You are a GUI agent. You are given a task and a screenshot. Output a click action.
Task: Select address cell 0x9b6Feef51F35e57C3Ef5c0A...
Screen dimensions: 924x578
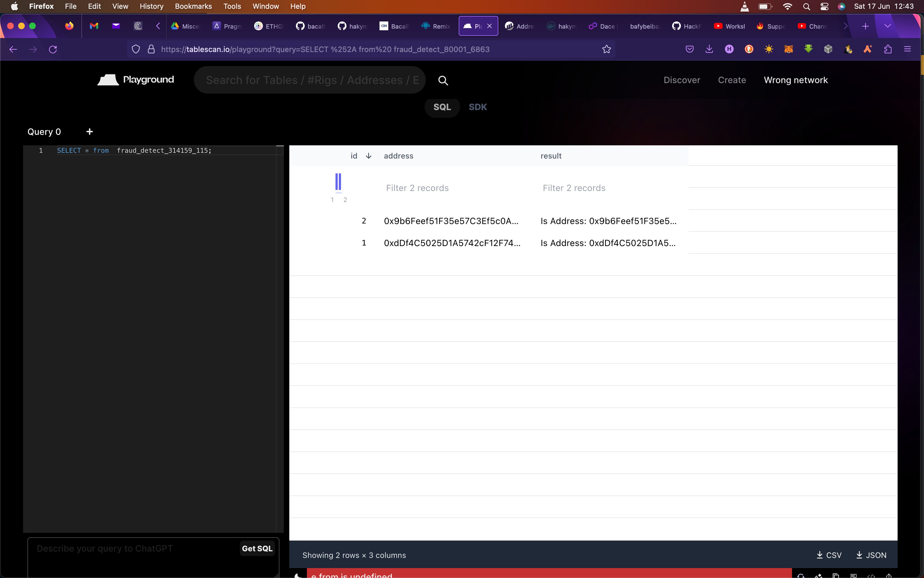[x=451, y=221]
